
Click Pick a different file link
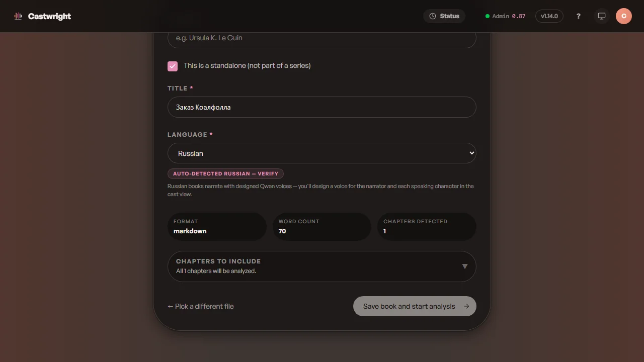[201, 306]
